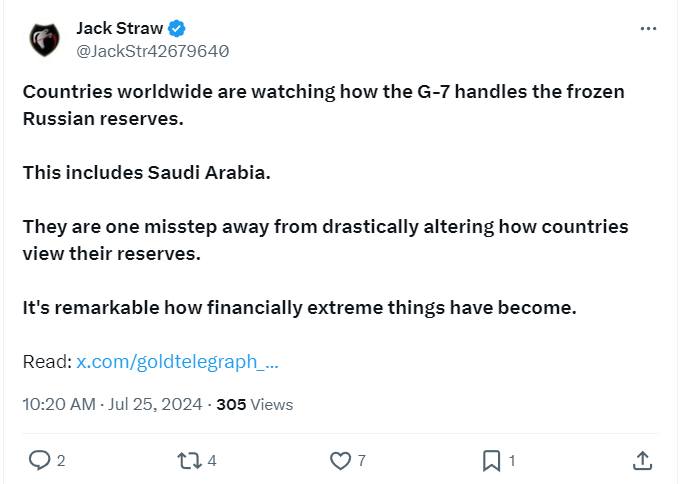Screen dimensions: 698x484
Task: Open Jack Straw's profile avatar
Action: (x=43, y=39)
